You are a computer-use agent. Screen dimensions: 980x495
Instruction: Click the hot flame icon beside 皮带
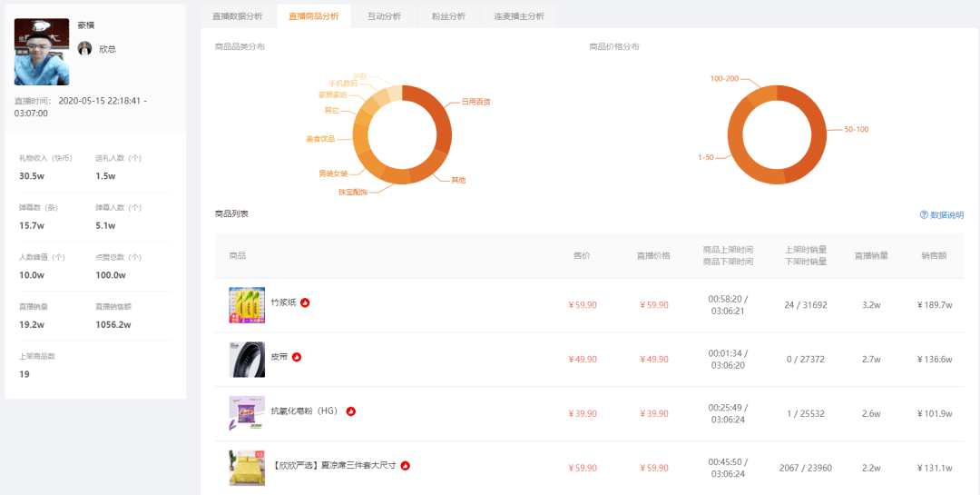tap(297, 357)
